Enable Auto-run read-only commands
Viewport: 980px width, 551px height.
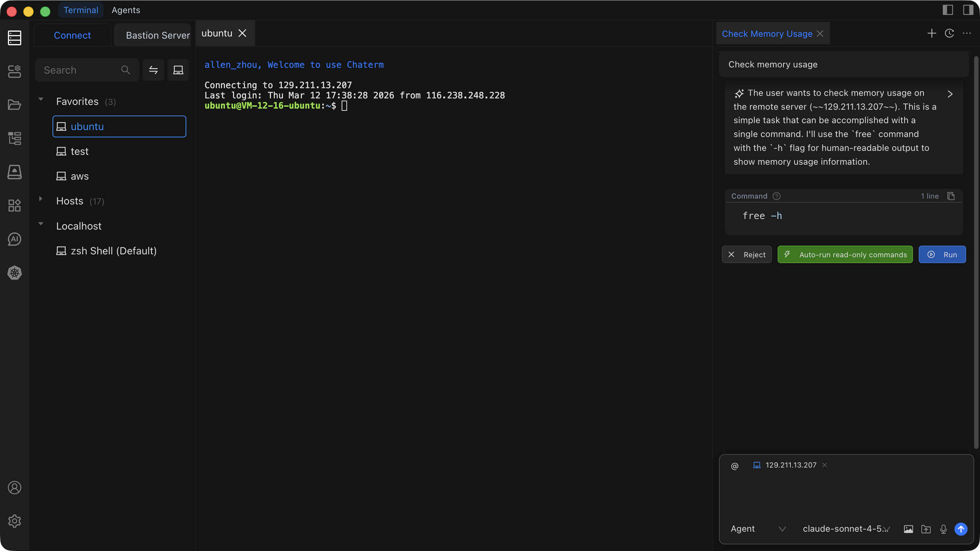click(x=845, y=254)
